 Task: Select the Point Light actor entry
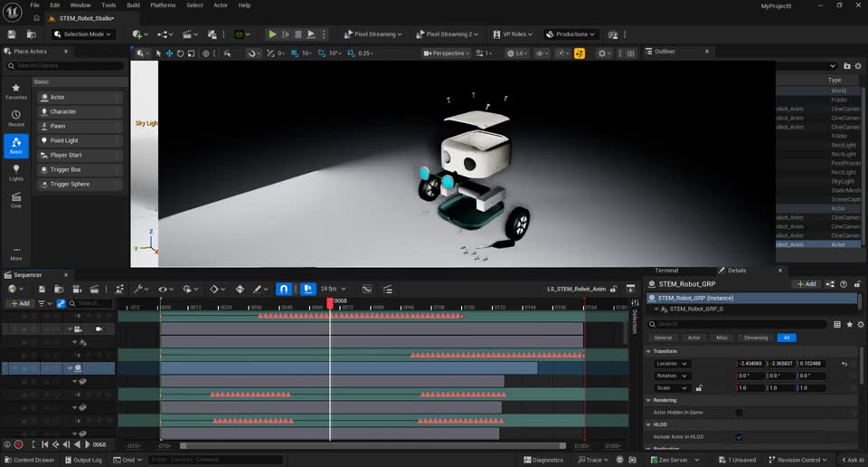pos(80,140)
